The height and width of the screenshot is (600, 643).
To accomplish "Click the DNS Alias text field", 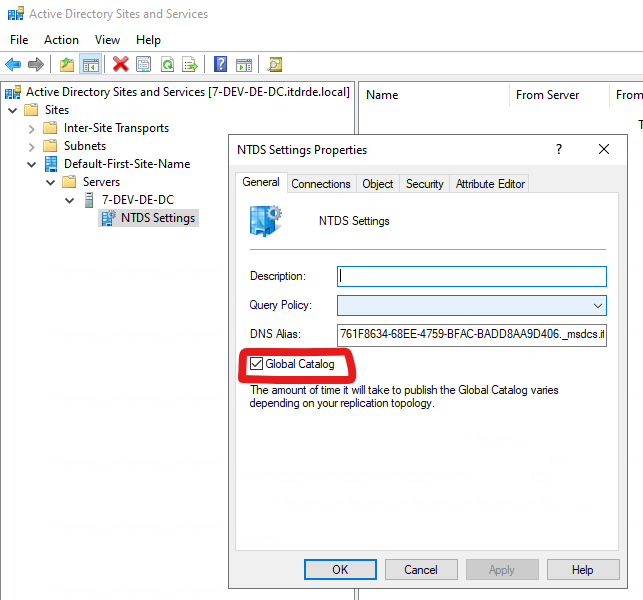I will point(472,335).
